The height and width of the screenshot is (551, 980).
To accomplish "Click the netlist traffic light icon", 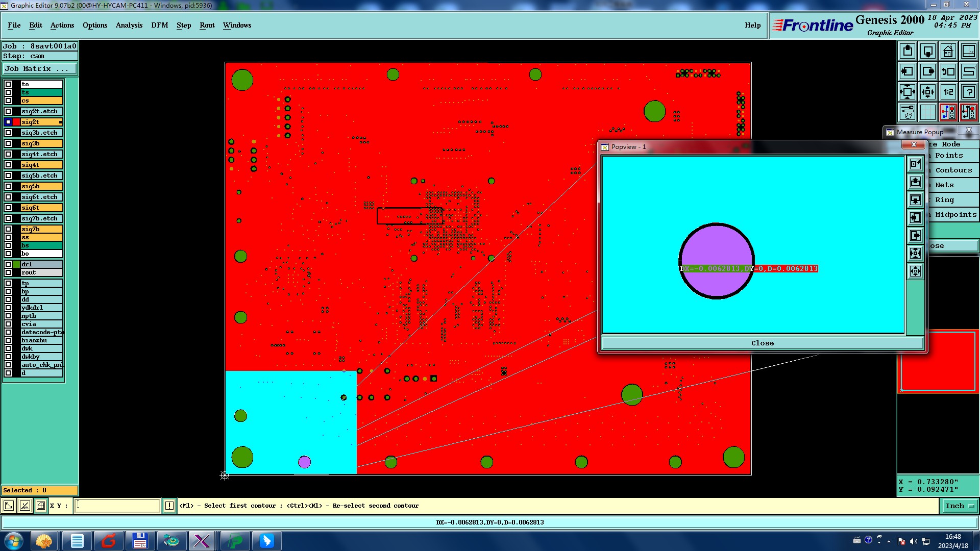I will click(948, 112).
